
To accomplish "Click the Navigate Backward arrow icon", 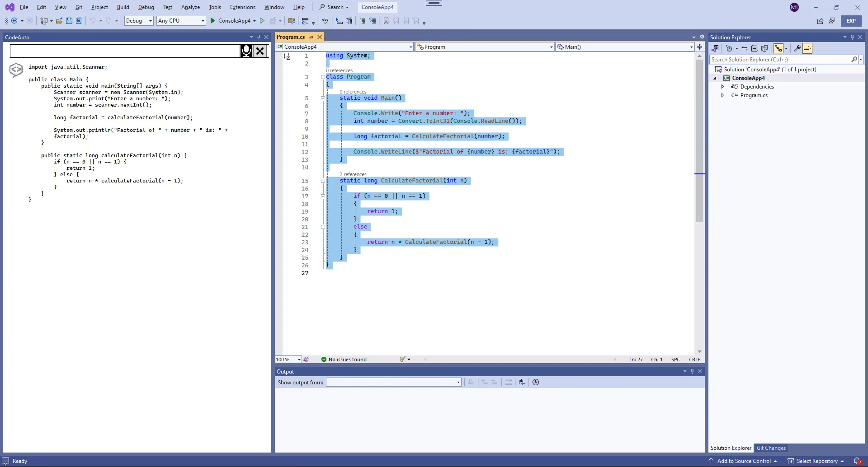I will pos(14,21).
